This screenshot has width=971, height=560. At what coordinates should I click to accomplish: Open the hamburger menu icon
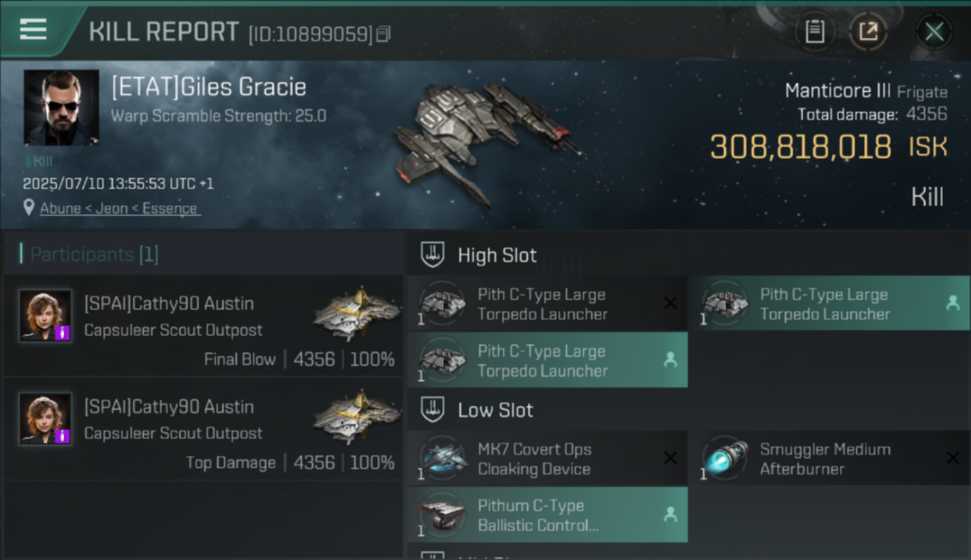click(33, 29)
